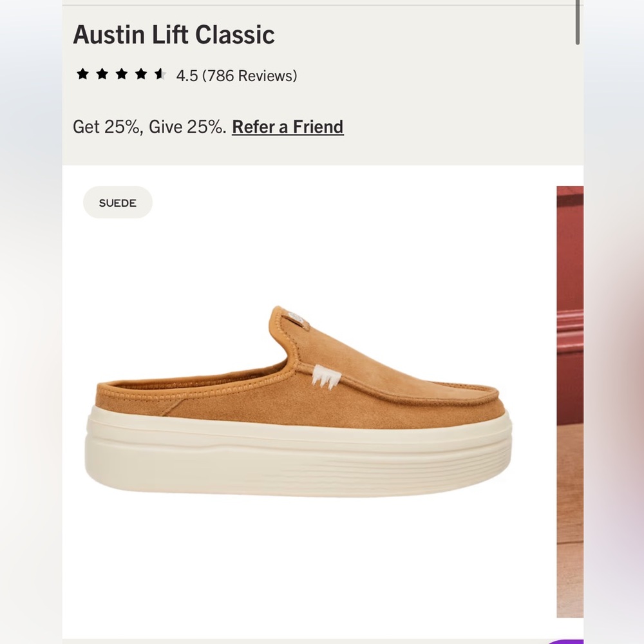Screen dimensions: 644x644
Task: Click the Get 25%, Give 25% text
Action: tap(149, 126)
